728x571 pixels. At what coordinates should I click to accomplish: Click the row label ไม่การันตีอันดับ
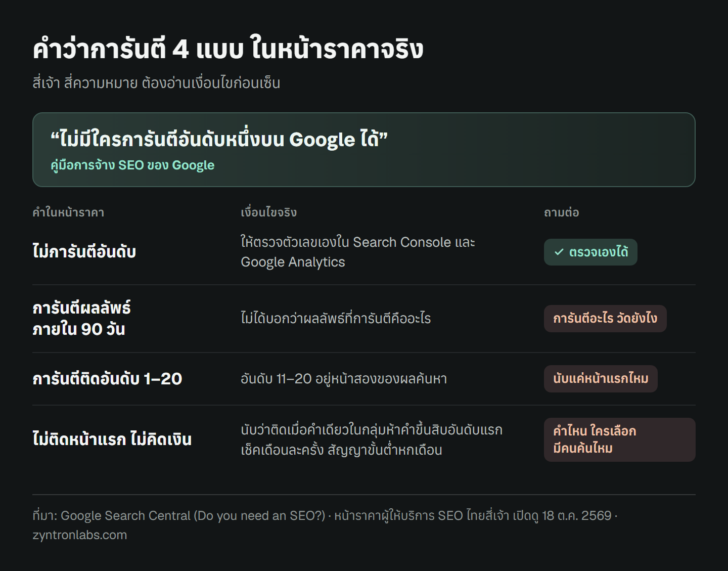tap(84, 252)
